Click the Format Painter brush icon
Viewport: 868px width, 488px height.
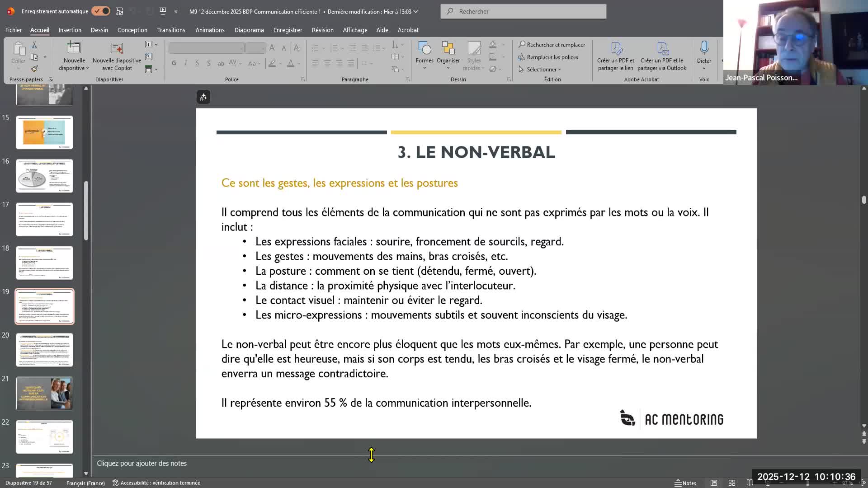(x=34, y=69)
